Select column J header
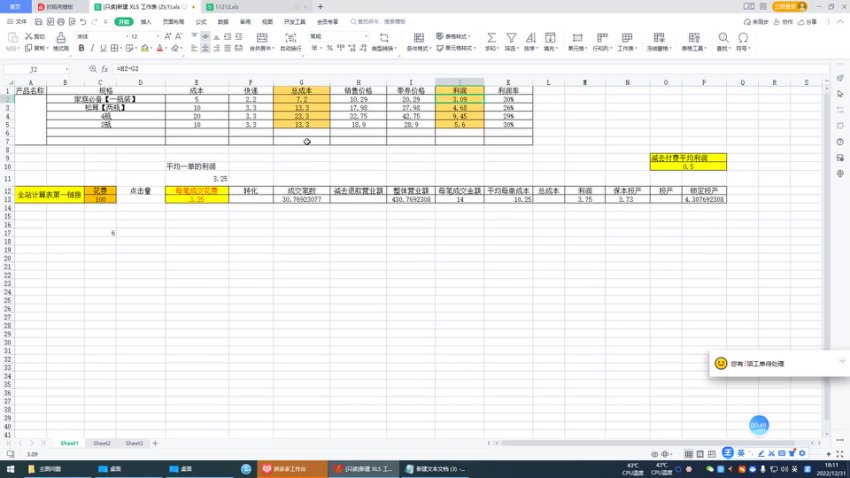The height and width of the screenshot is (478, 850). [x=460, y=82]
